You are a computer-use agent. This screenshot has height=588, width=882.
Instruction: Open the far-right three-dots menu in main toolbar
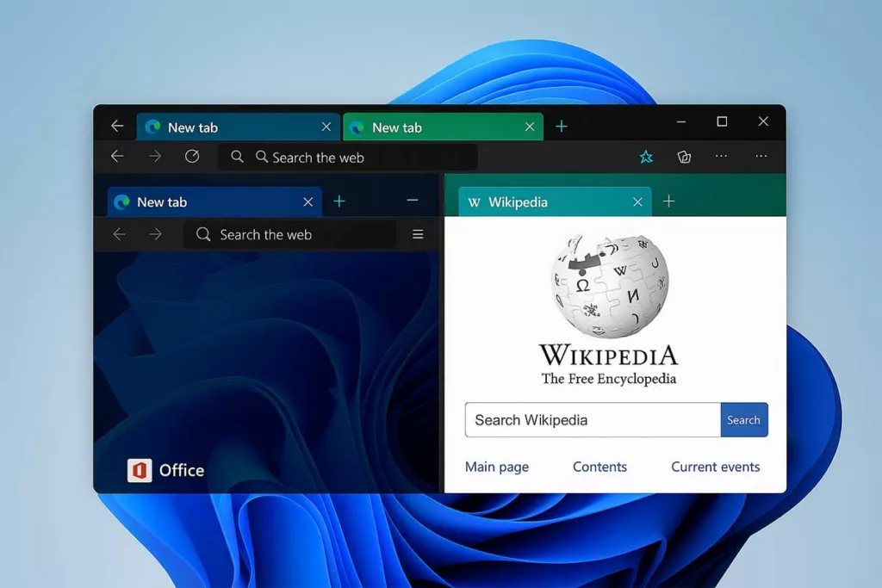[761, 157]
